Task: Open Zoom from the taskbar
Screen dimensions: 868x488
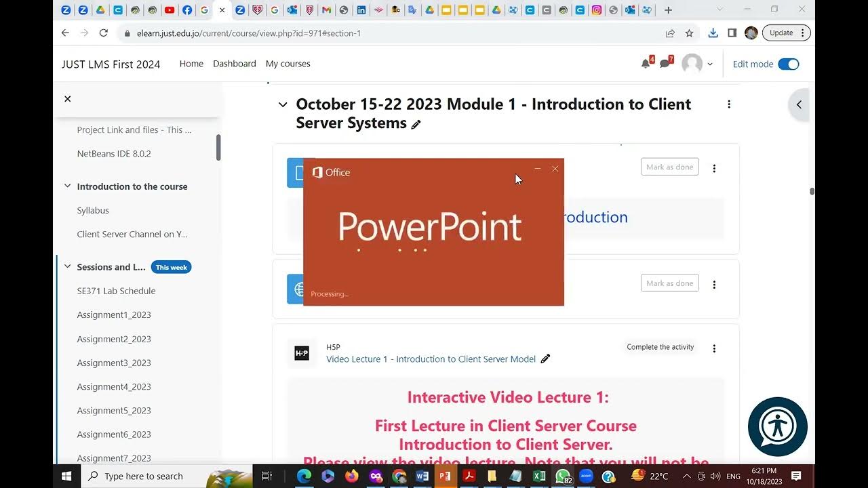Action: (x=586, y=476)
